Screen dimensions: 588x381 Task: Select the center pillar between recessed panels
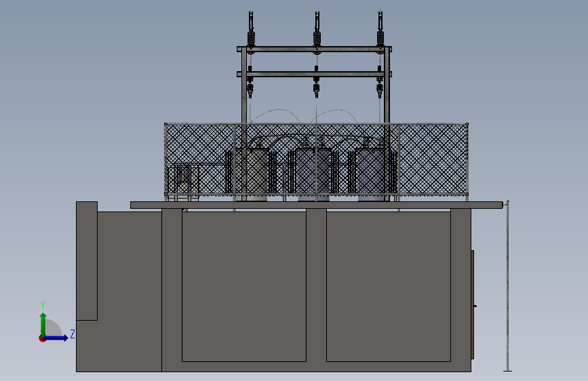pyautogui.click(x=317, y=285)
